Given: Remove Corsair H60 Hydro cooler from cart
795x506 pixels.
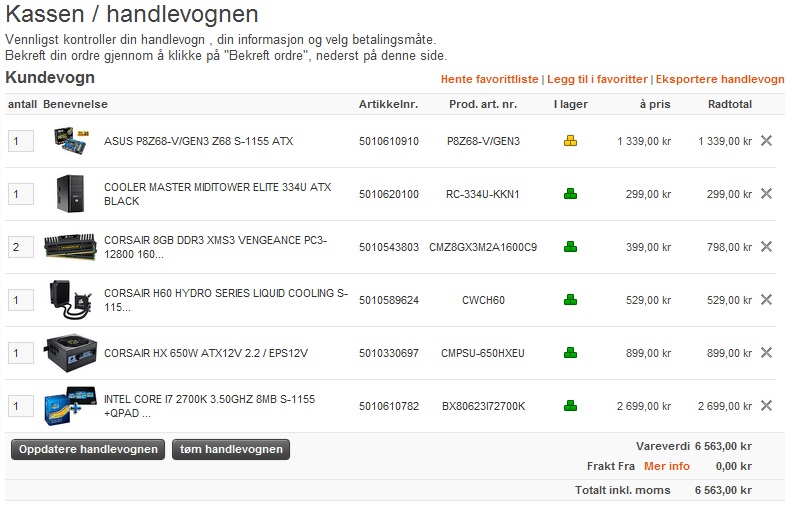Looking at the screenshot, I should (766, 300).
